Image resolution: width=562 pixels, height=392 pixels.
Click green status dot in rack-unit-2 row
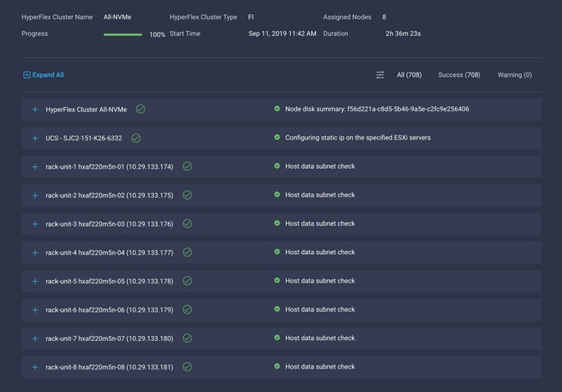[277, 194]
